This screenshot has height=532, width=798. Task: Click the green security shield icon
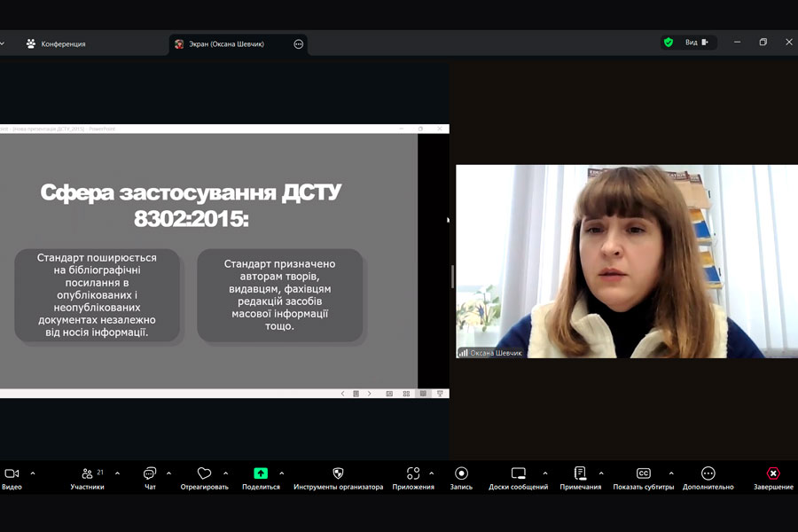coord(669,43)
